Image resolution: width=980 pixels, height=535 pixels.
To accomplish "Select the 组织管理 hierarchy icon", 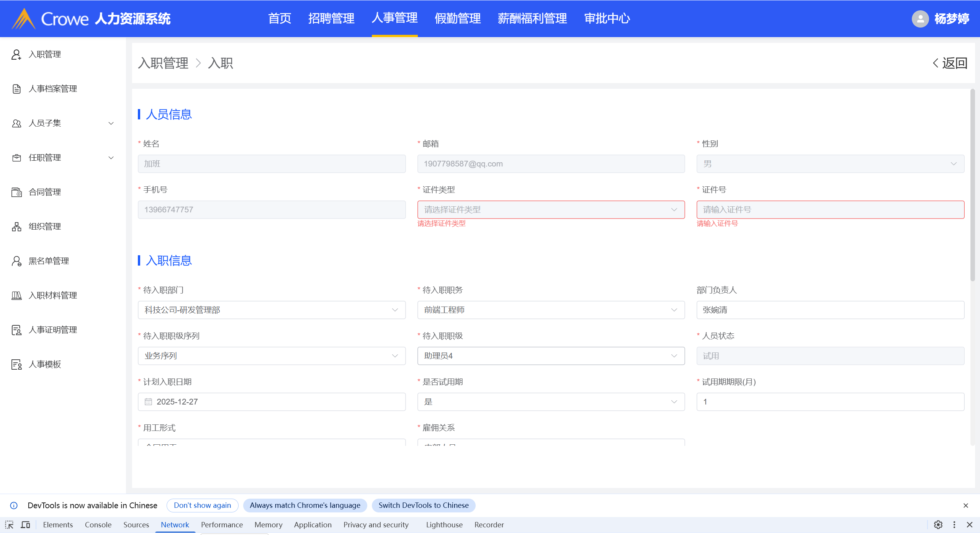I will 16,227.
